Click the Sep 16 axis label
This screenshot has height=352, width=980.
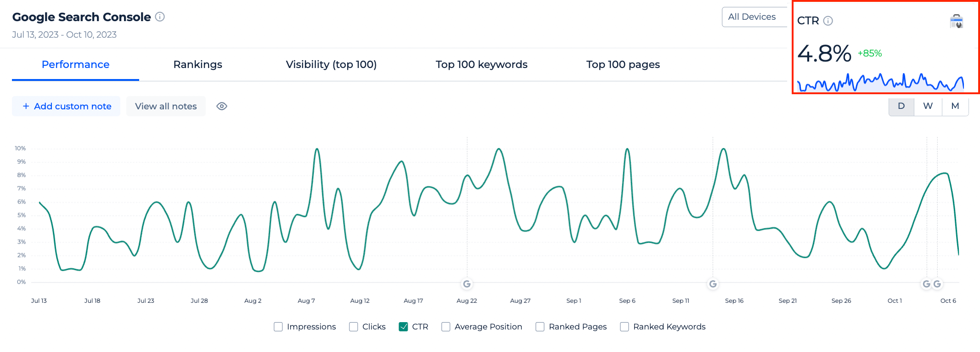coord(734,301)
